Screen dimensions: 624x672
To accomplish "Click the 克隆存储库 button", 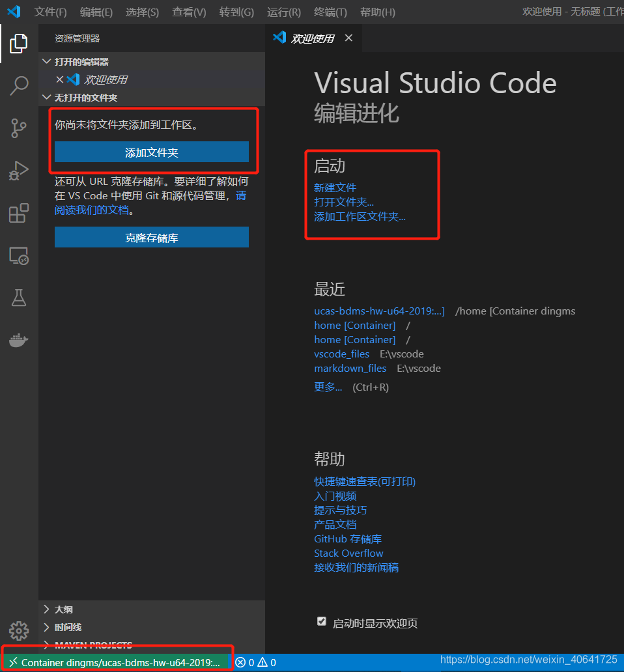I will click(x=152, y=238).
